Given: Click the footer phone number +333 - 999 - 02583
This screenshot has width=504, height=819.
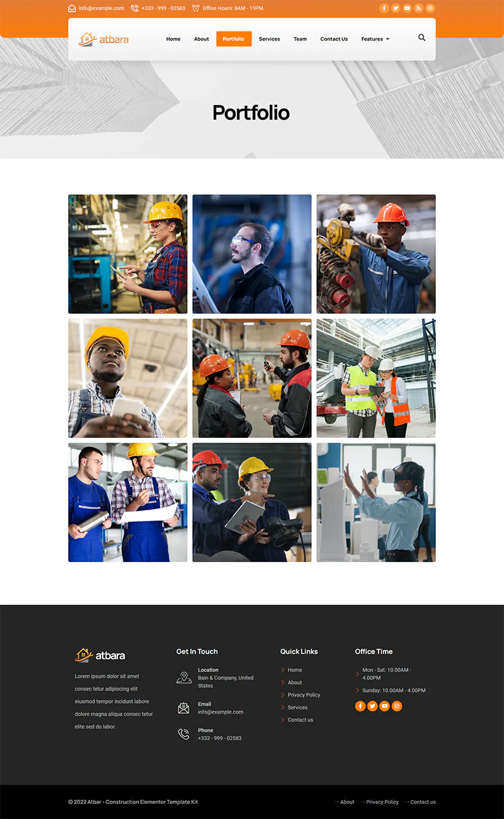Looking at the screenshot, I should pyautogui.click(x=220, y=738).
